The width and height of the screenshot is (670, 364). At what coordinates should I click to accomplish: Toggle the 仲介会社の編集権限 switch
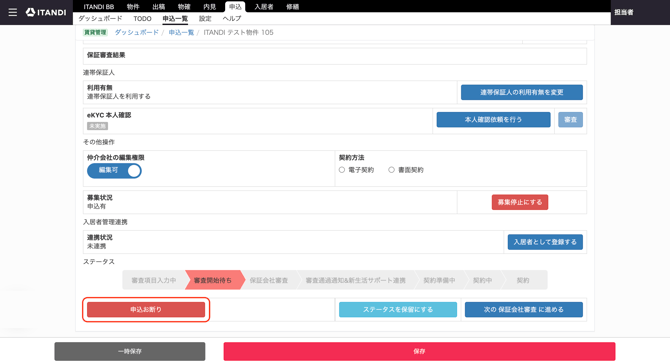point(114,170)
